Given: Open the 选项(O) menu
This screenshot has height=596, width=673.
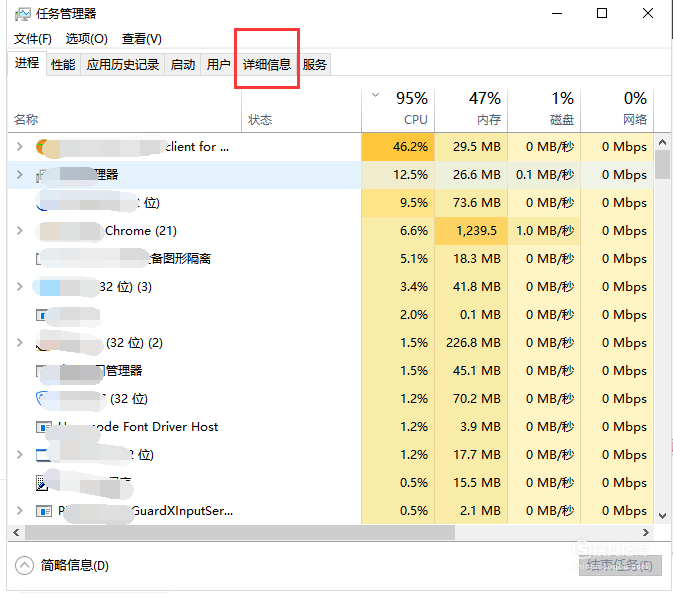Looking at the screenshot, I should coord(86,39).
